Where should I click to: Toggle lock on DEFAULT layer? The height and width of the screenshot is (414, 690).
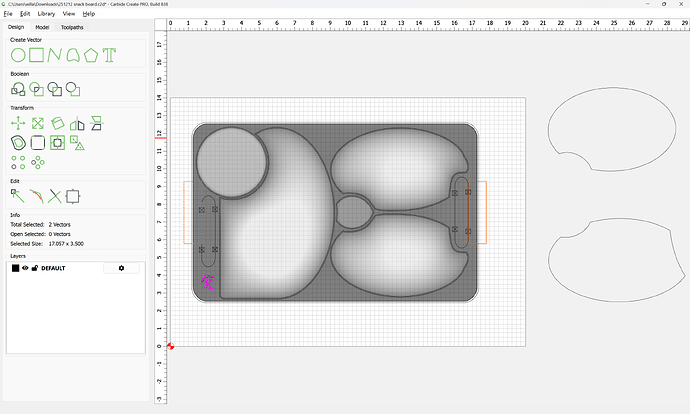(x=35, y=268)
